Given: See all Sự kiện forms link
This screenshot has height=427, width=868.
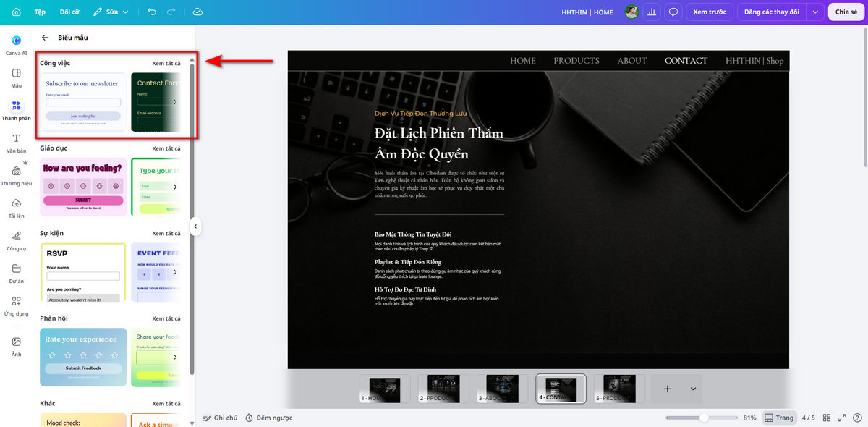Looking at the screenshot, I should pyautogui.click(x=166, y=234).
